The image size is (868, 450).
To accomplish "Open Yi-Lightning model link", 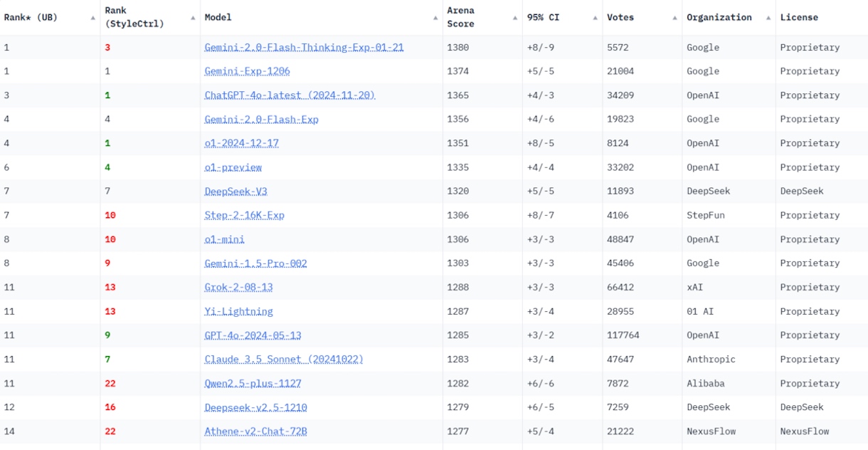I will (238, 311).
